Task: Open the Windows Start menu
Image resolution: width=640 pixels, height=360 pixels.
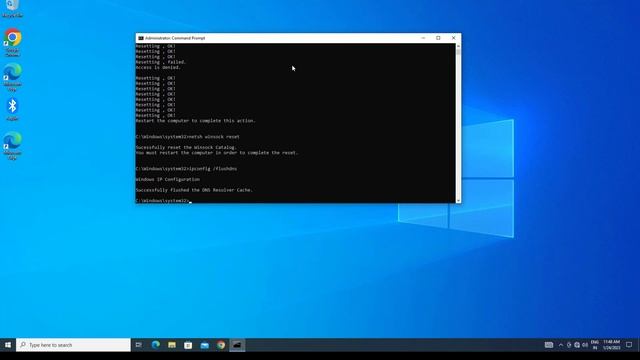Action: [8, 345]
